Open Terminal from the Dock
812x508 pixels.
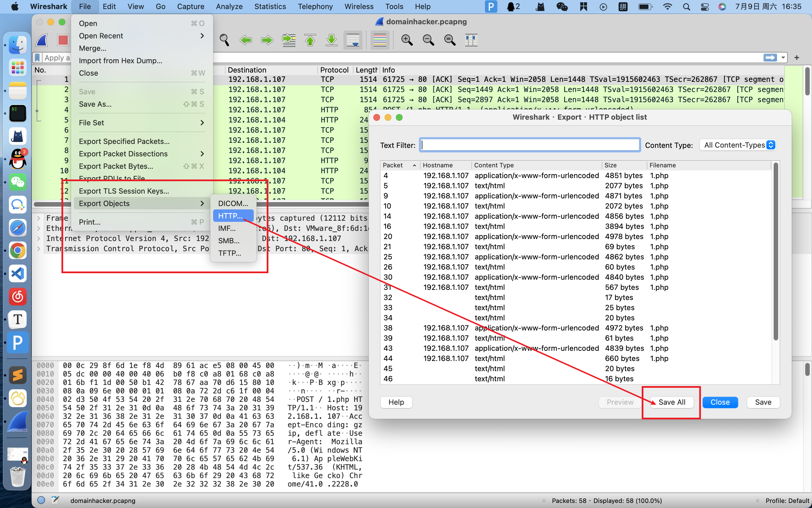click(x=17, y=113)
